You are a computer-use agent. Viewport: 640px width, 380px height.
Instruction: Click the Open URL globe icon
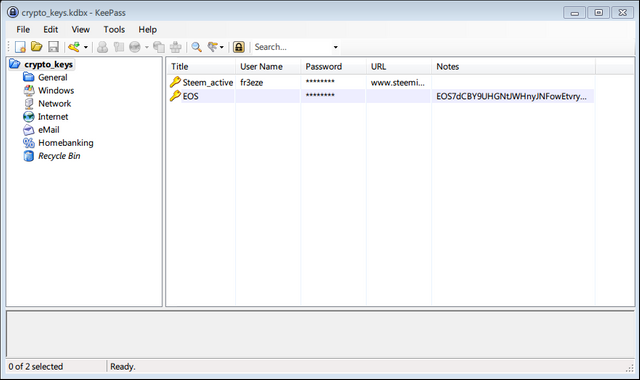click(x=135, y=47)
